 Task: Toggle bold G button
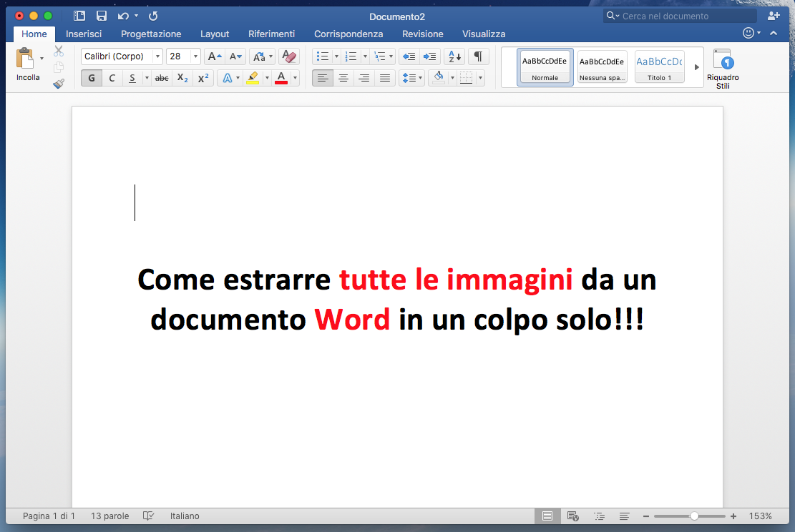[x=92, y=78]
